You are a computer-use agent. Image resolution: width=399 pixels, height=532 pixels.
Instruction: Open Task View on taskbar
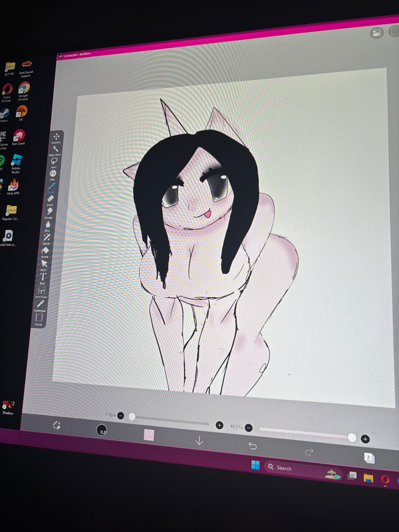coord(352,475)
